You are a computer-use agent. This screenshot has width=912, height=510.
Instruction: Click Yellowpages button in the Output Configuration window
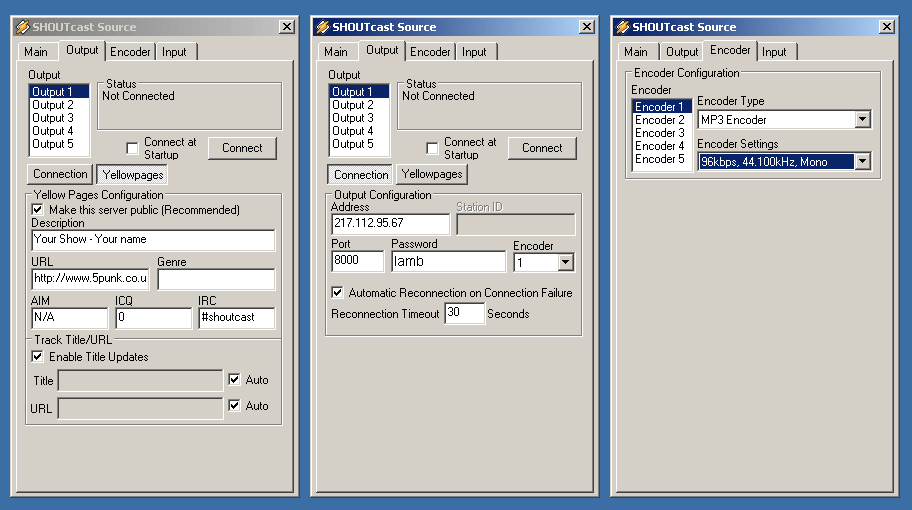pos(432,174)
